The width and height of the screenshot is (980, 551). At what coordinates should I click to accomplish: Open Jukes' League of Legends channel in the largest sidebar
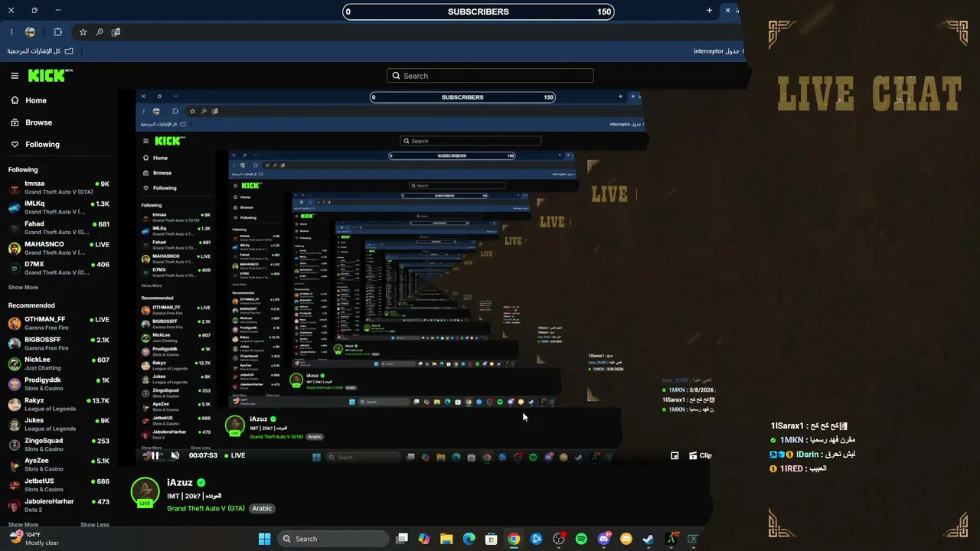(59, 424)
